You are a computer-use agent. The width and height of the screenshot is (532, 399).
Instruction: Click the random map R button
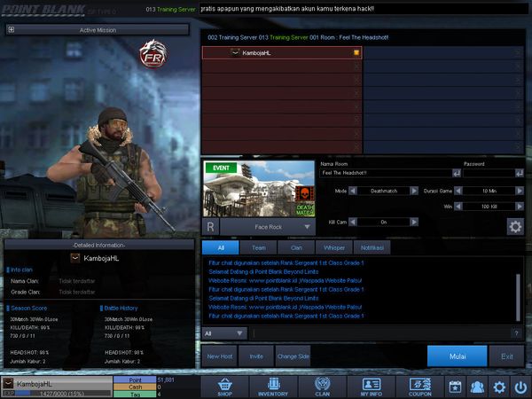coord(210,227)
